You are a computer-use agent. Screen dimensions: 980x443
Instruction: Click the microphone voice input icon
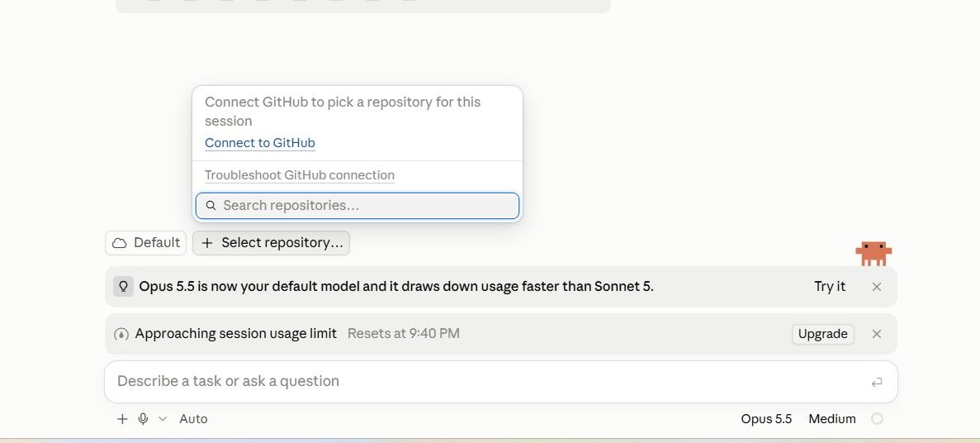(143, 419)
